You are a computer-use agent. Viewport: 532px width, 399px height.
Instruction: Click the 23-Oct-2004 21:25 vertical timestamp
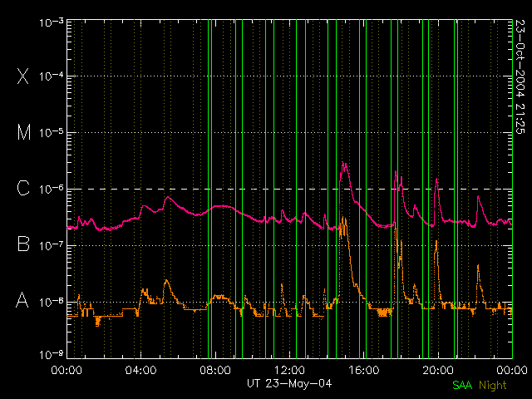pyautogui.click(x=520, y=77)
